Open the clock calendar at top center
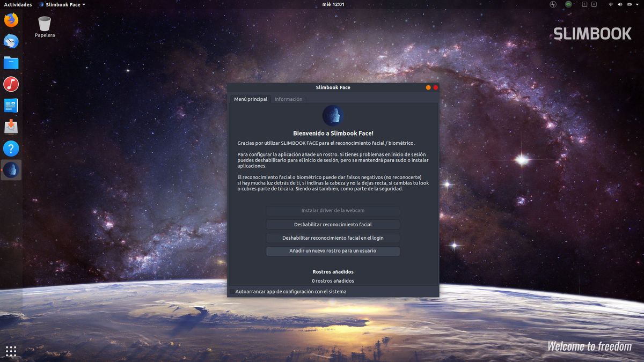Viewport: 644px width, 362px height. 333,4
